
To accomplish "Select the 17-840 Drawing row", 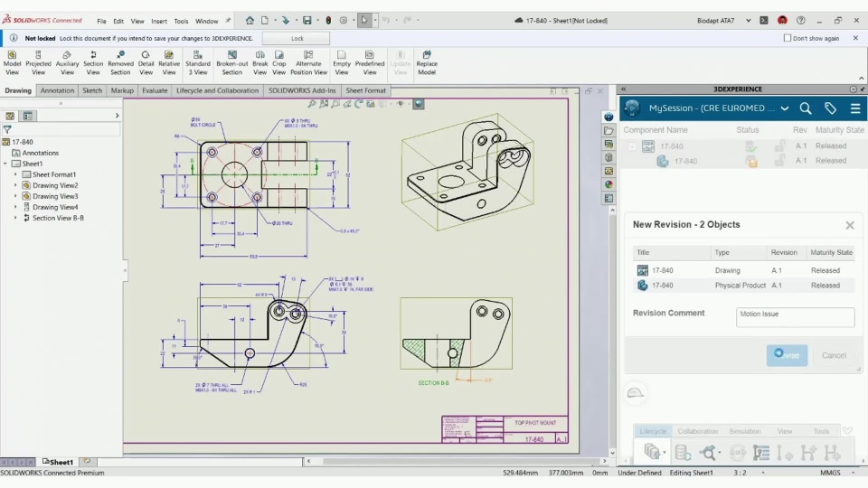I will [x=743, y=270].
